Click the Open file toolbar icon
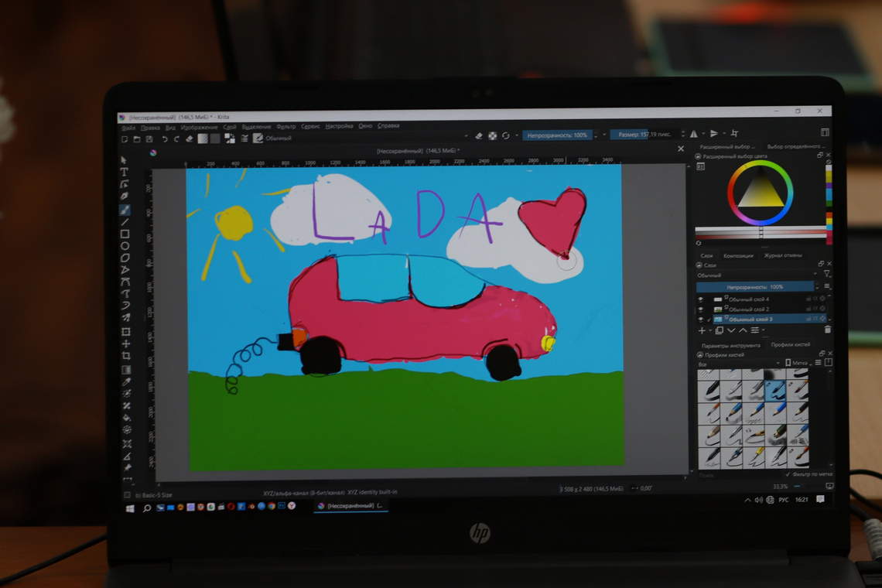 [137, 139]
